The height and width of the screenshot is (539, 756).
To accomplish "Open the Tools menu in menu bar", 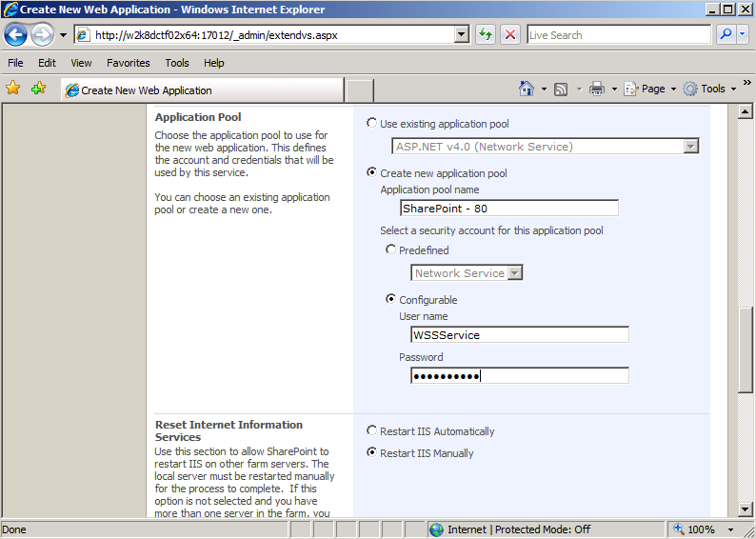I will point(177,63).
